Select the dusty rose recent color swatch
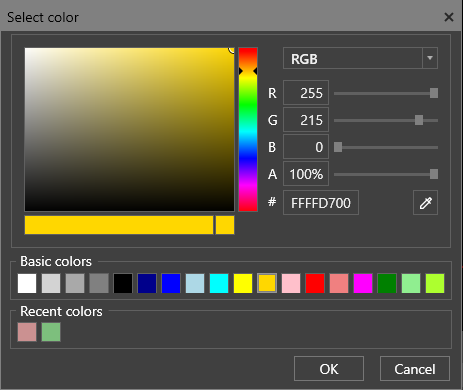 tap(27, 332)
